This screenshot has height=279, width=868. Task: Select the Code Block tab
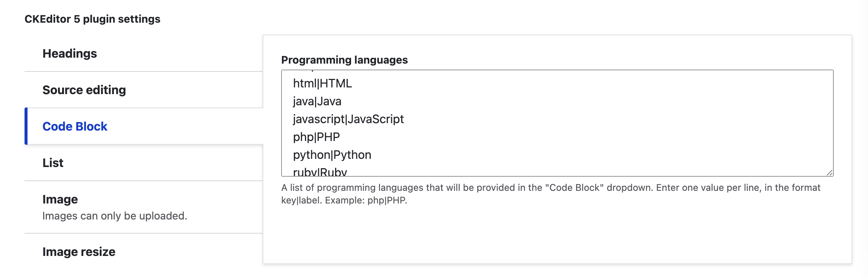(x=144, y=126)
